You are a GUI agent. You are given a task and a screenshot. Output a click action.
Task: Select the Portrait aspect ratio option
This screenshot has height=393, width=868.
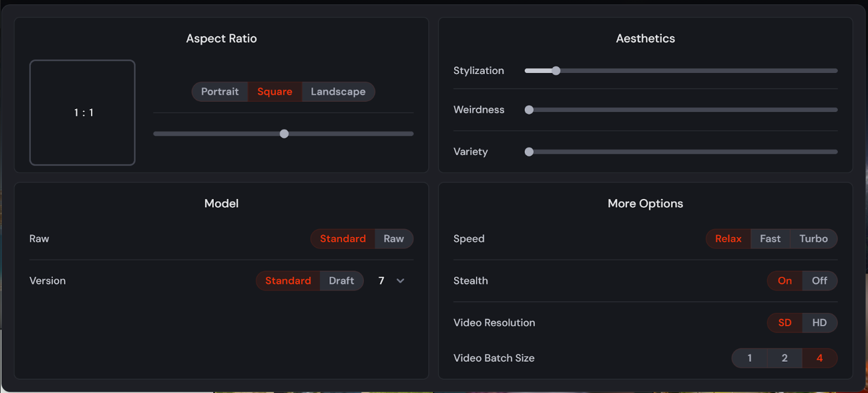tap(220, 92)
